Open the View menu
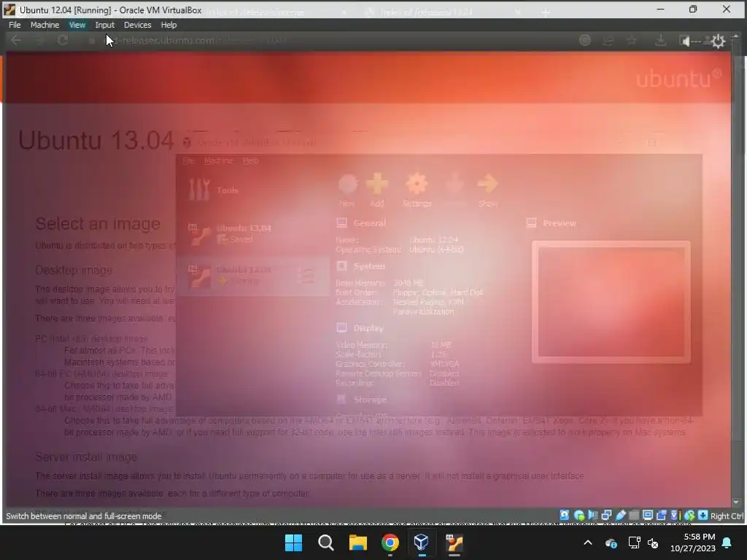The height and width of the screenshot is (560, 747). pos(77,25)
